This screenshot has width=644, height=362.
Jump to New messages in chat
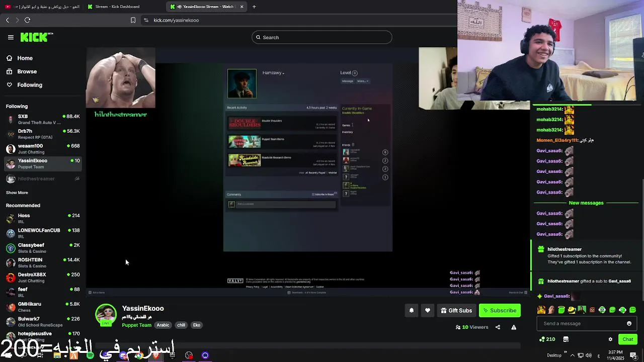tap(586, 203)
